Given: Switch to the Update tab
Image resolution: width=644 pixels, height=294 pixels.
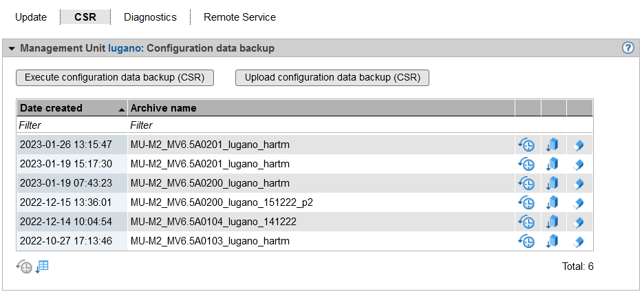Looking at the screenshot, I should (31, 17).
